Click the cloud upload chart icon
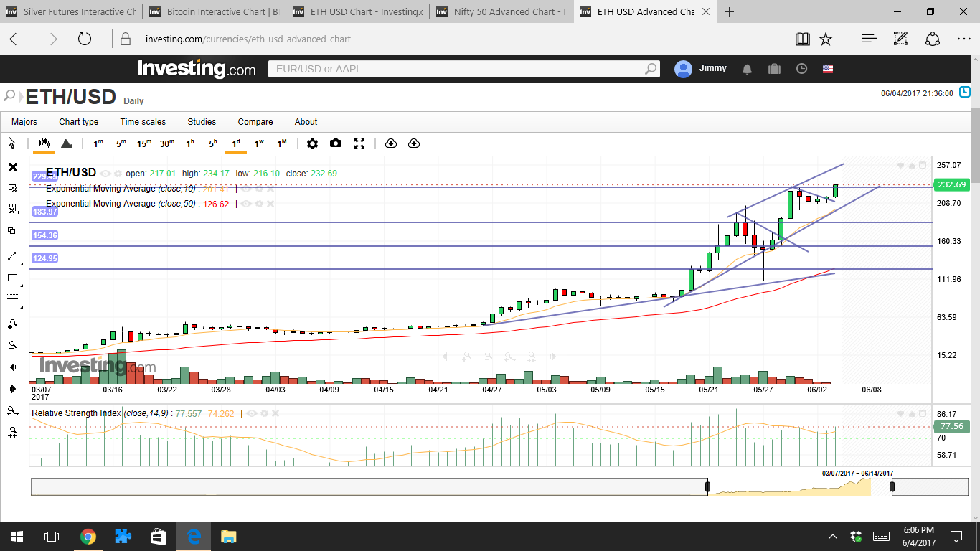Screen dimensions: 980x551 tap(414, 143)
